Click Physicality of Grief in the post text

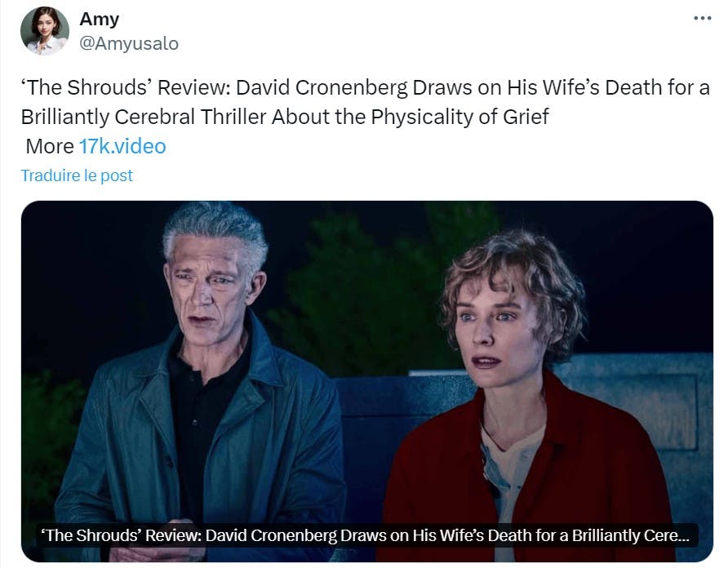459,117
